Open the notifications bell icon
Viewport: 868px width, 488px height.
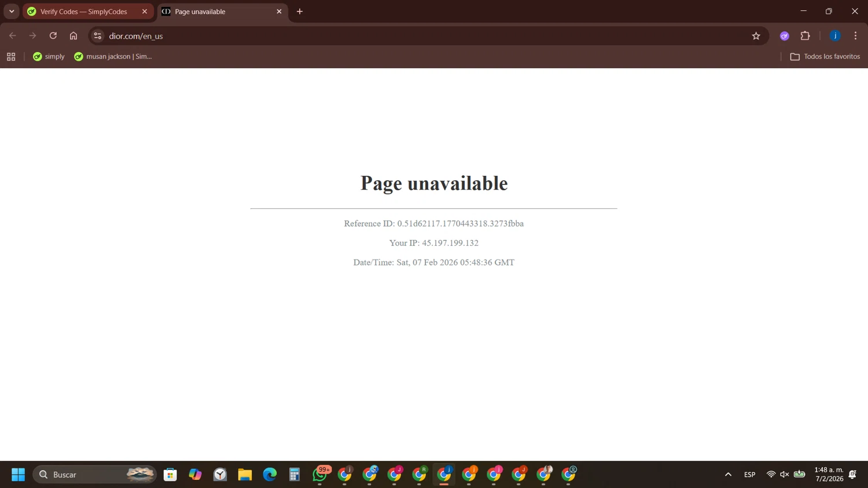852,475
